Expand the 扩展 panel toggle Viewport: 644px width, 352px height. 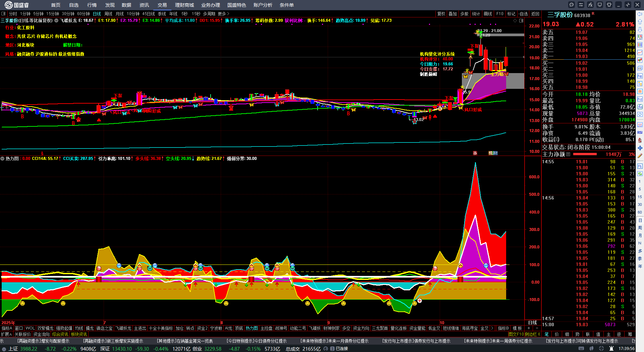pos(6,334)
